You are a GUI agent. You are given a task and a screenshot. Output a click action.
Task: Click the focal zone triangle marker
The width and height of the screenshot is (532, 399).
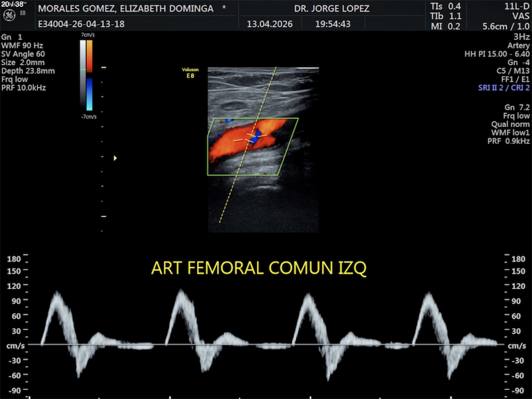coord(115,158)
